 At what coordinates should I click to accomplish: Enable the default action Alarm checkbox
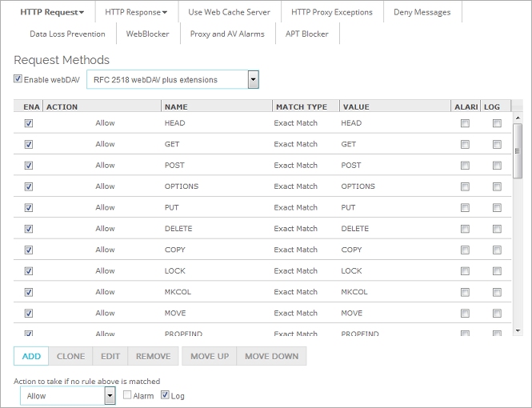[127, 395]
